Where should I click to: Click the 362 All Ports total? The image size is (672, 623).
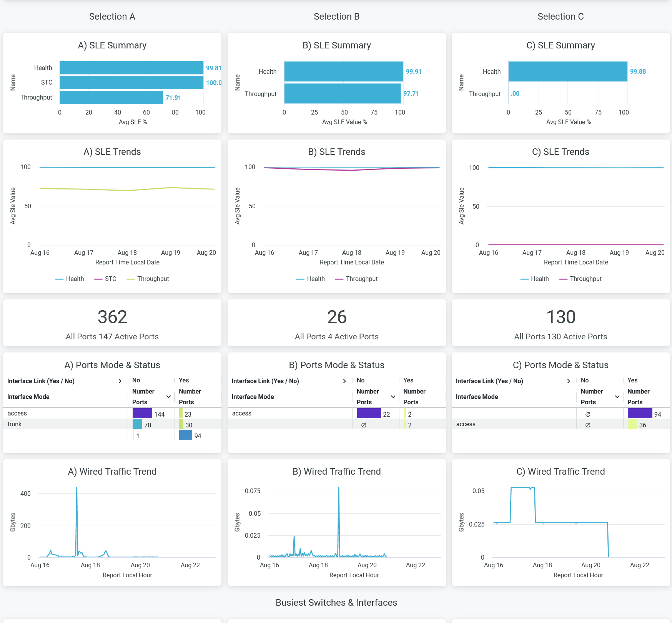click(112, 317)
